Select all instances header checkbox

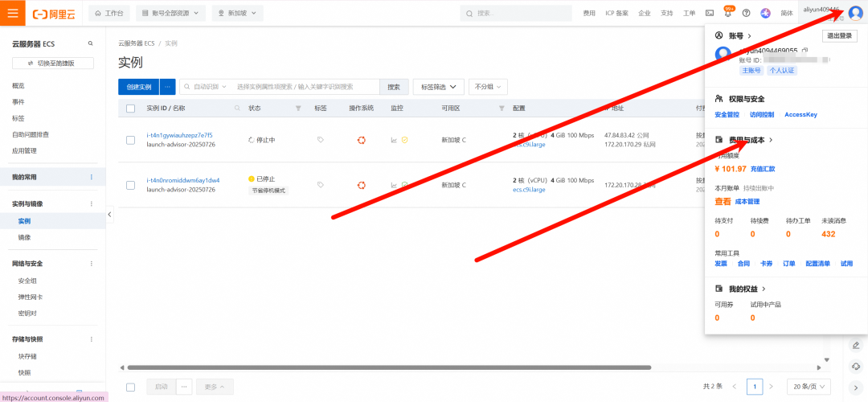click(x=131, y=108)
